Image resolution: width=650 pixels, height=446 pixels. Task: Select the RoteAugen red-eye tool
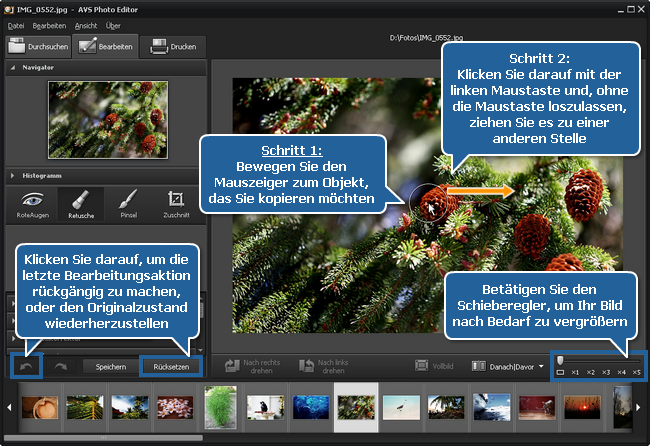(32, 203)
